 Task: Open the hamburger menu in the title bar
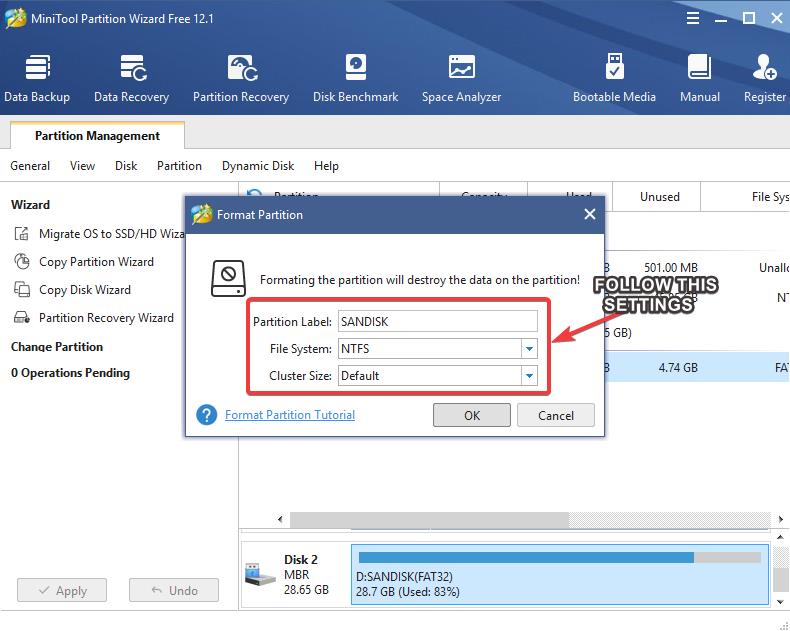pos(693,19)
